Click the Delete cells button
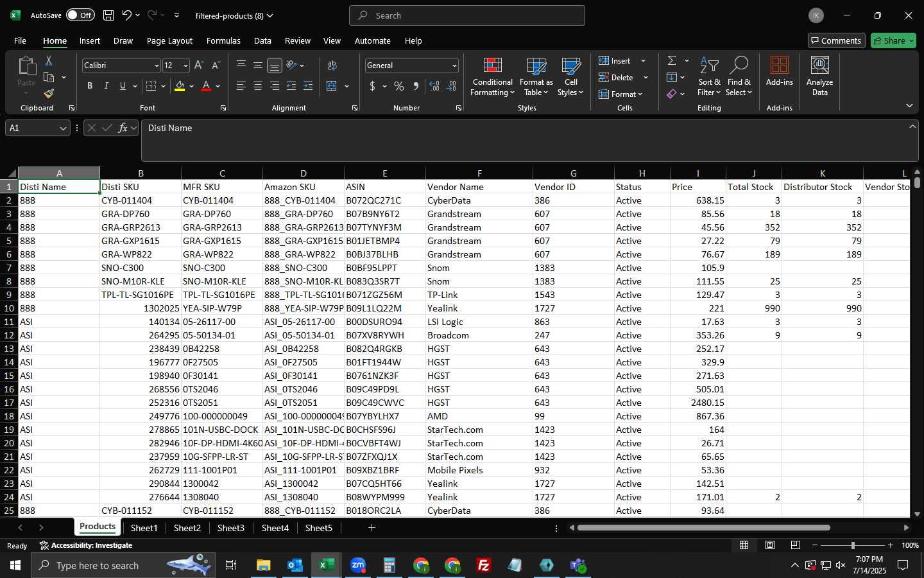 coord(617,77)
